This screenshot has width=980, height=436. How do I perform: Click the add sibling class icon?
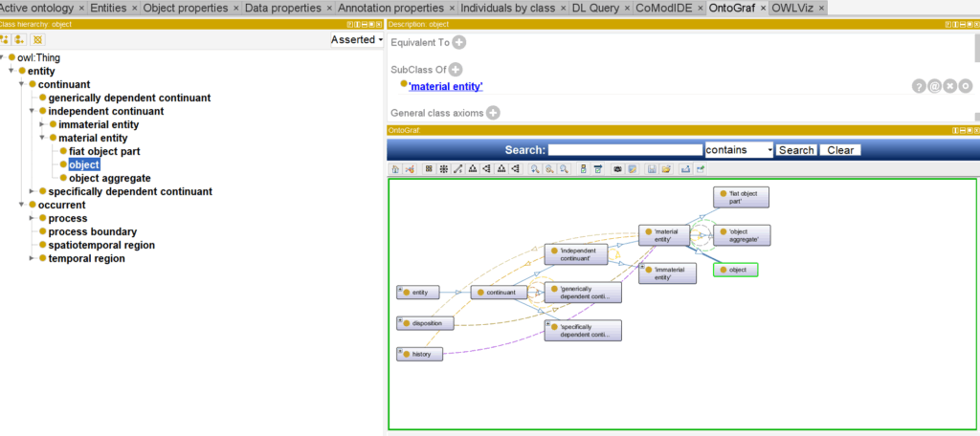(x=19, y=39)
